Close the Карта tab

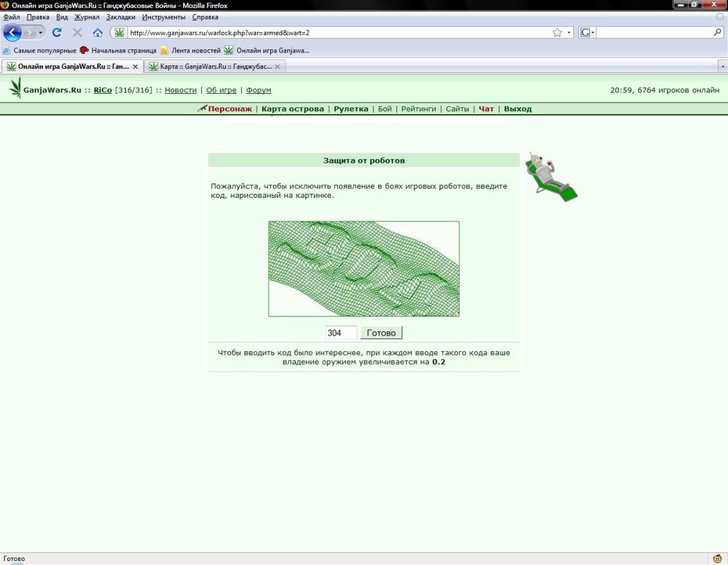pyautogui.click(x=277, y=67)
